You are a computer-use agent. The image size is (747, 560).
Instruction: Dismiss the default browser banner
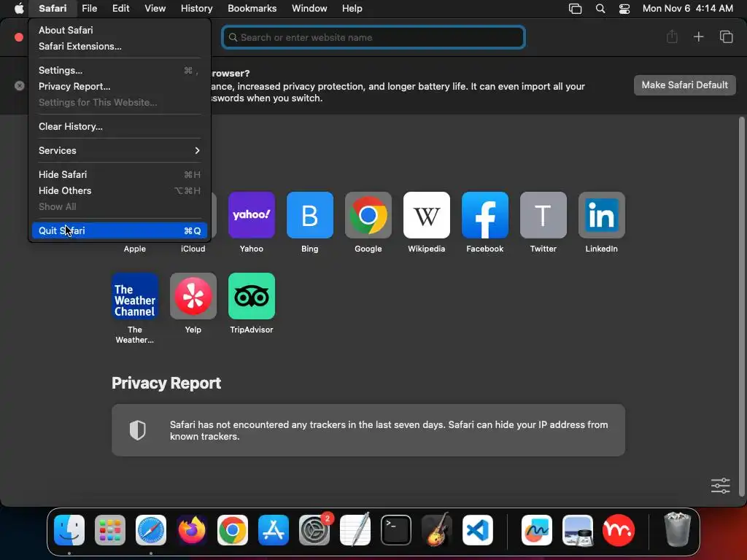20,86
